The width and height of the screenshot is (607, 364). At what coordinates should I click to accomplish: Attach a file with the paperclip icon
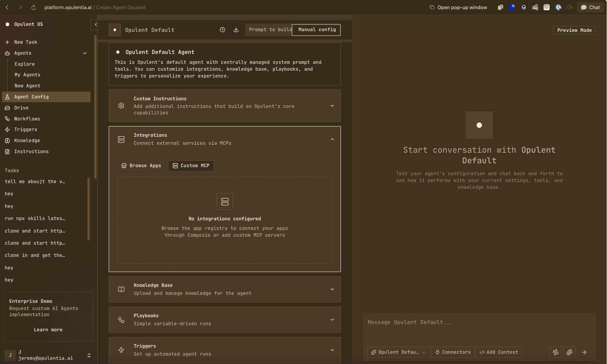(x=569, y=352)
